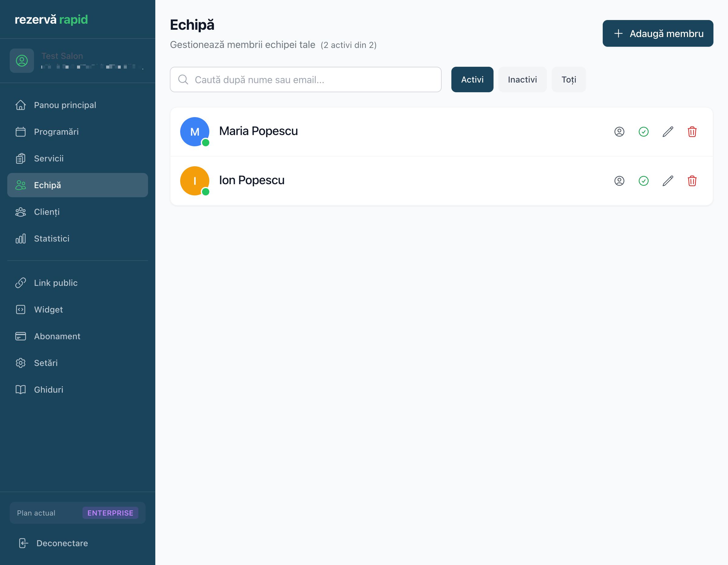The width and height of the screenshot is (728, 565).
Task: Click the ENTERPRISE plan badge
Action: tap(110, 513)
